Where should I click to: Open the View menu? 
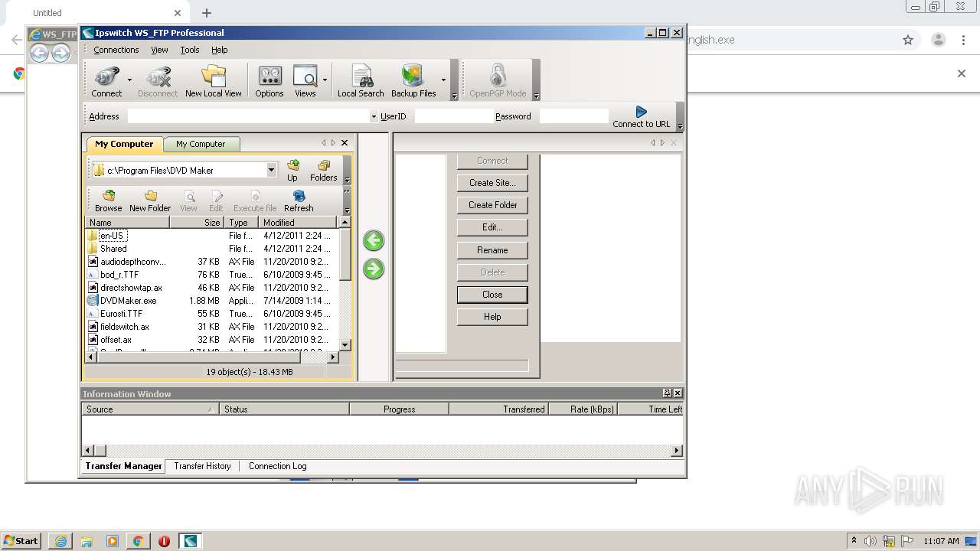click(159, 50)
